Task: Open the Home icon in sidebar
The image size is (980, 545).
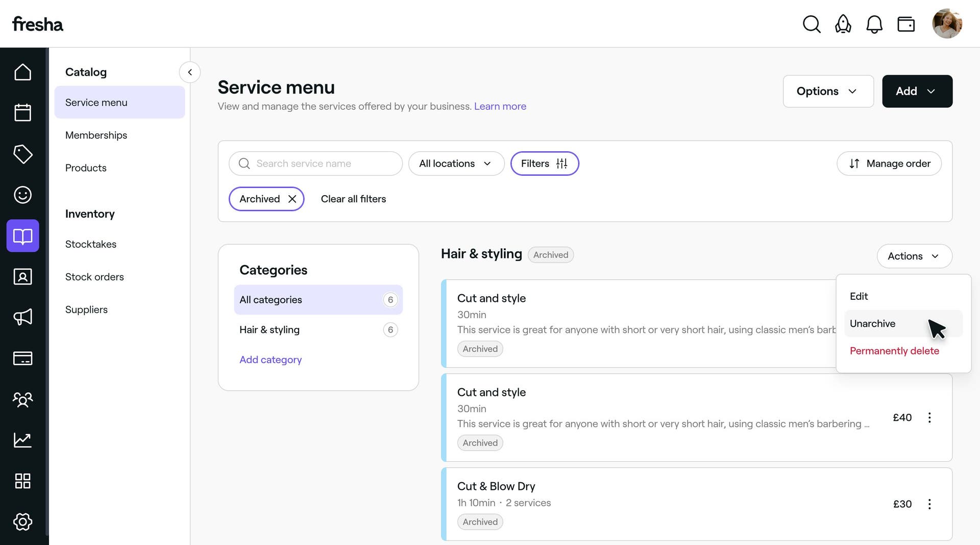Action: click(22, 72)
